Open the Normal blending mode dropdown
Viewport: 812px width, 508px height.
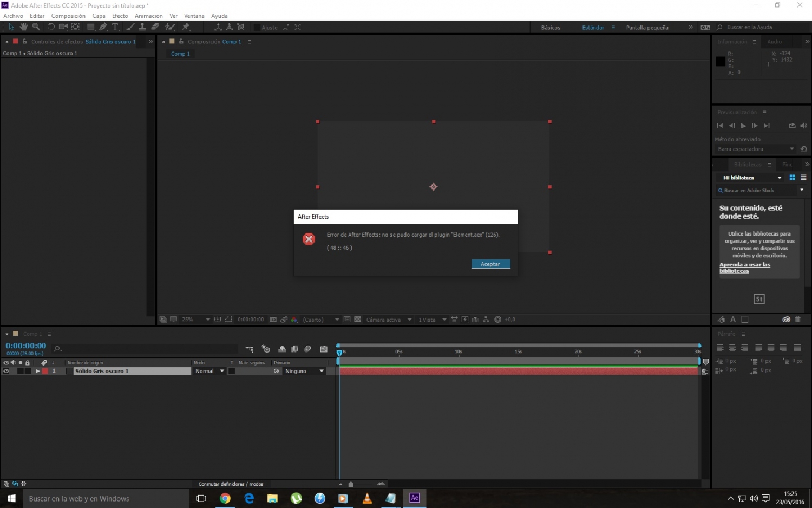(x=210, y=372)
